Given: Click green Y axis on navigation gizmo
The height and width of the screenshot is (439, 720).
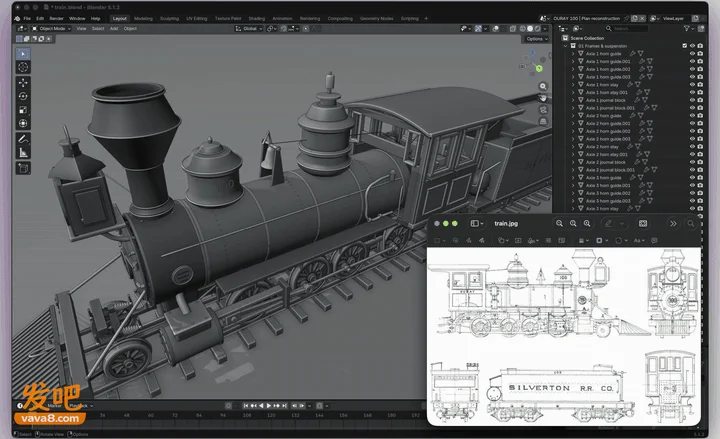Looking at the screenshot, I should click(539, 68).
